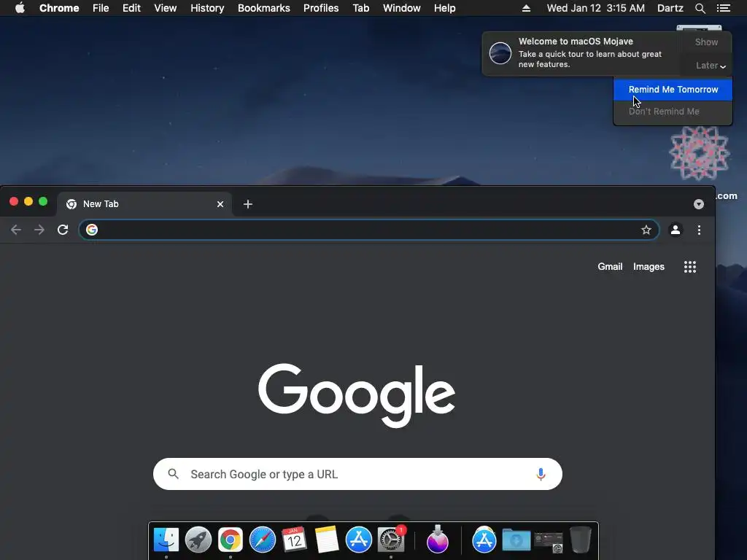Expand the Later dropdown in the notification
Image resolution: width=747 pixels, height=560 pixels.
(x=710, y=66)
